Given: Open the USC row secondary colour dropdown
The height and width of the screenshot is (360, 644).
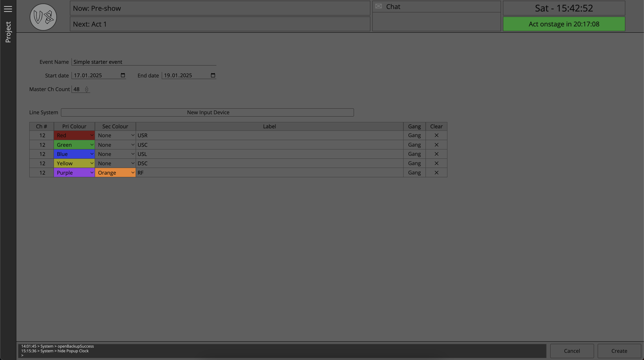Looking at the screenshot, I should click(x=116, y=145).
